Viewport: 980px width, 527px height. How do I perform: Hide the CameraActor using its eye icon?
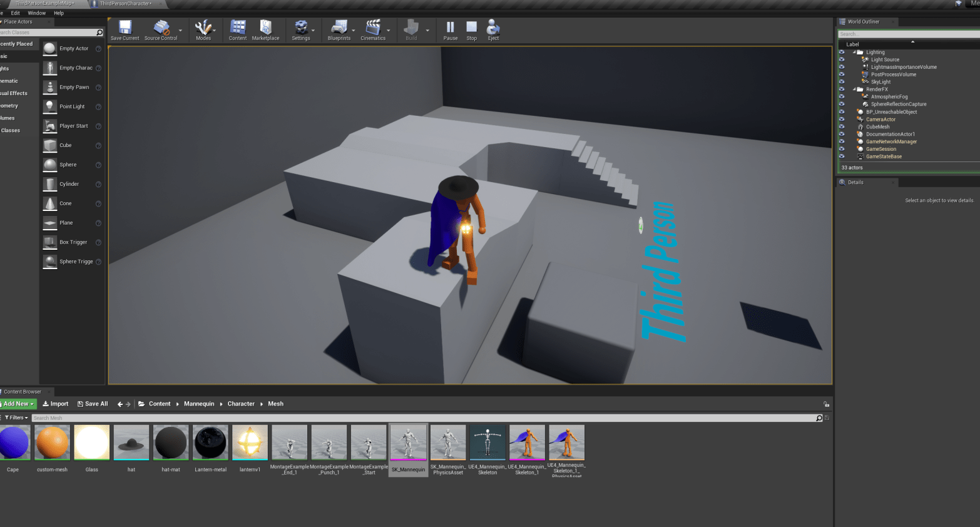point(842,120)
